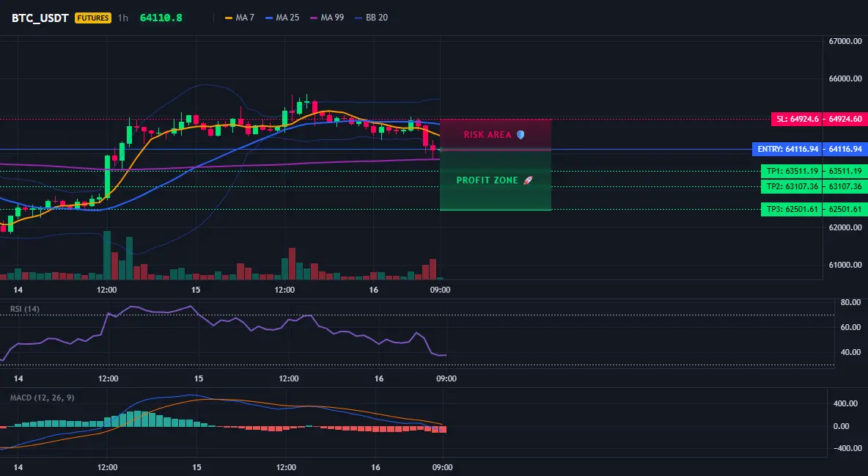Image resolution: width=868 pixels, height=476 pixels.
Task: Click the 67000.00 price axis value
Action: pyautogui.click(x=845, y=42)
